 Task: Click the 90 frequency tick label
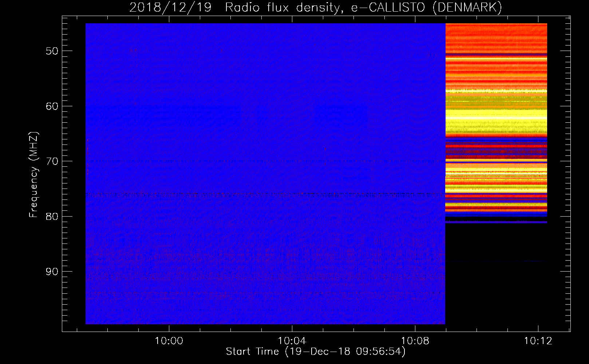(x=52, y=272)
